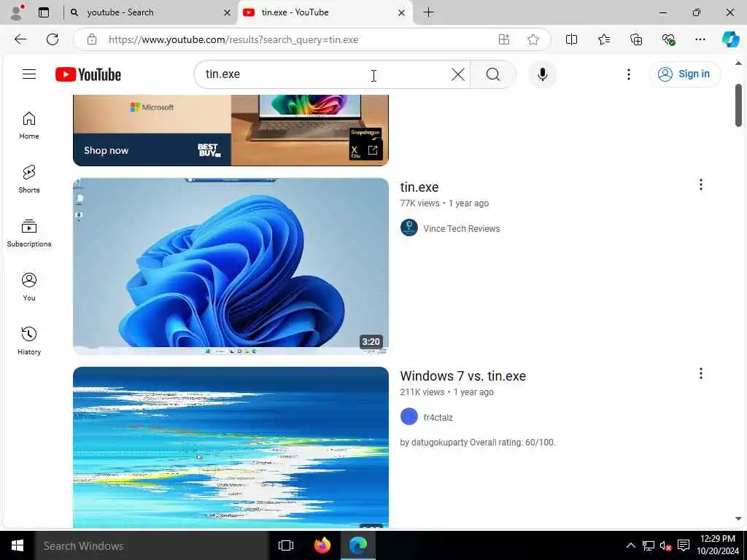Open the Favorites list

(603, 39)
